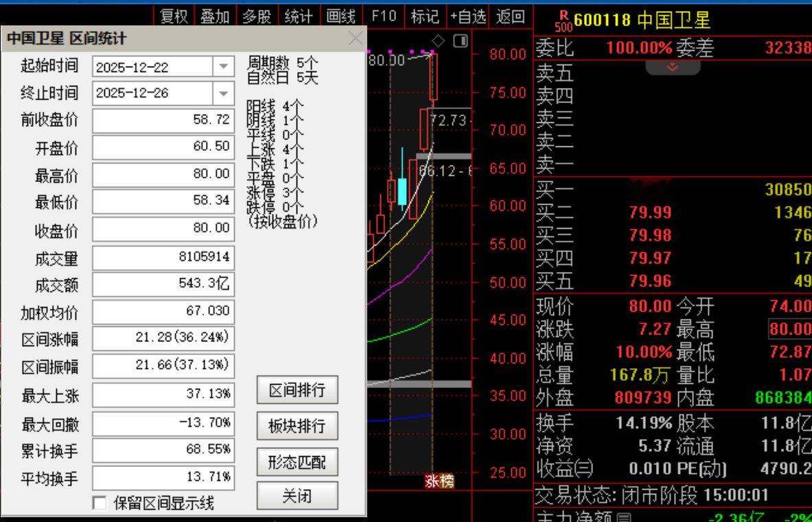Screen dimensions: 812x522
Task: Click the 形态匹配 pattern match button
Action: click(297, 462)
